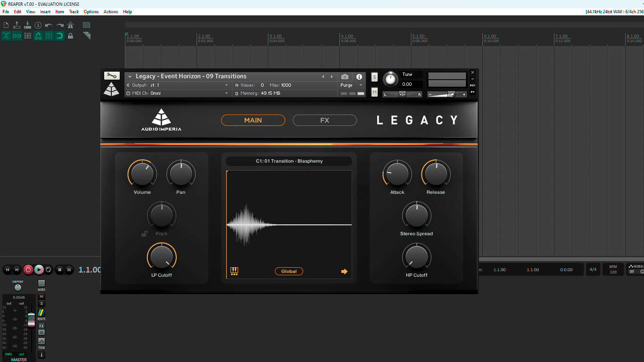This screenshot has width=644, height=362.
Task: Open Kontakt instrument wrench edit icon
Action: 112,75
